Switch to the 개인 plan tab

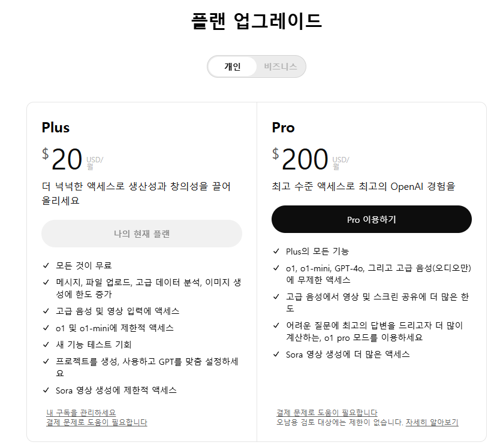[233, 66]
